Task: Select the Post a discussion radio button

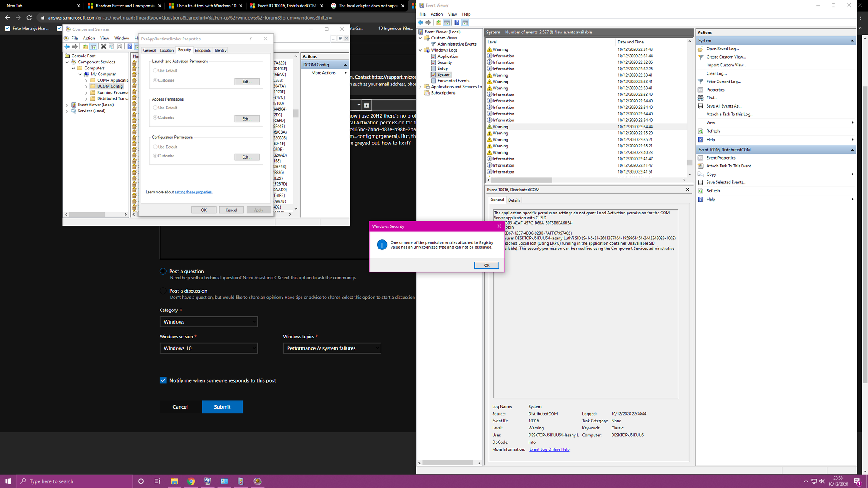Action: coord(163,291)
